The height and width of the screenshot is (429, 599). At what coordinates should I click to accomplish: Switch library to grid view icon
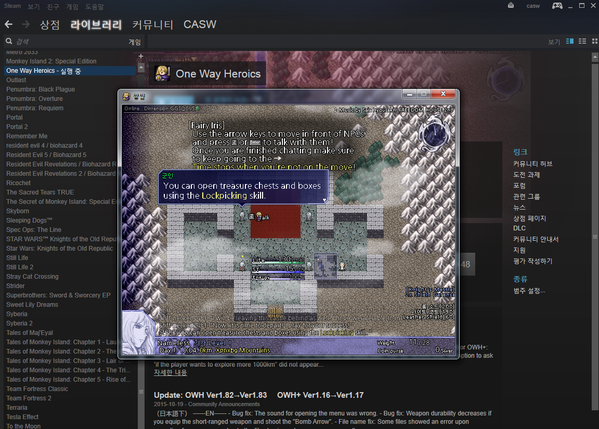pos(595,41)
